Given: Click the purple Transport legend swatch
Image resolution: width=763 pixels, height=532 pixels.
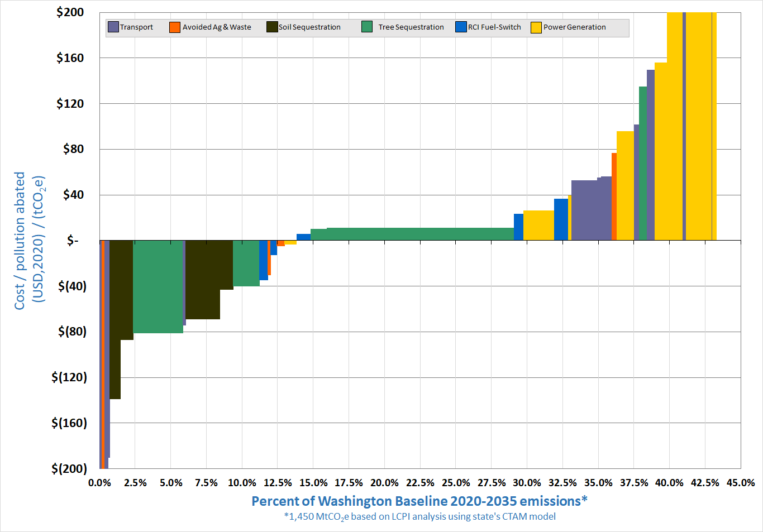Looking at the screenshot, I should click(x=113, y=27).
